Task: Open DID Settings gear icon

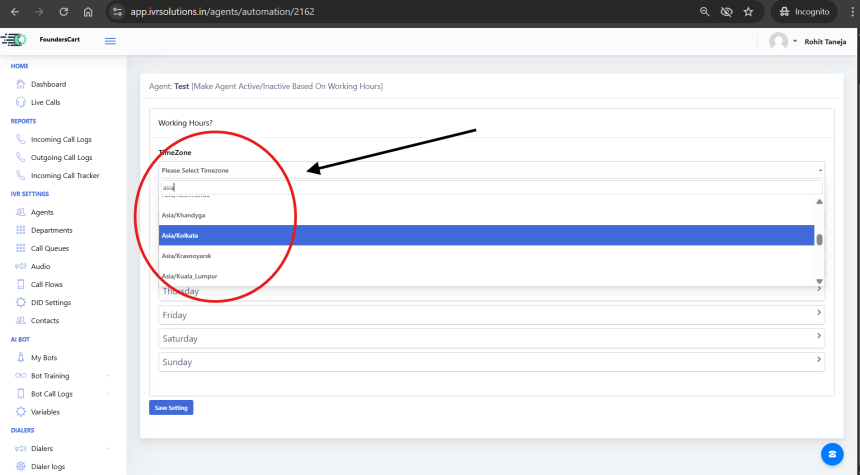Action: (x=21, y=302)
